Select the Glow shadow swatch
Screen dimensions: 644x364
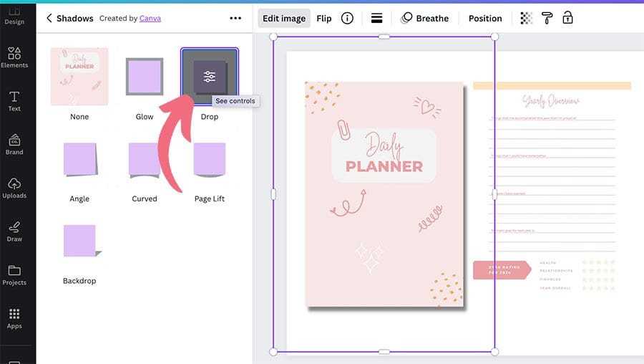click(145, 77)
